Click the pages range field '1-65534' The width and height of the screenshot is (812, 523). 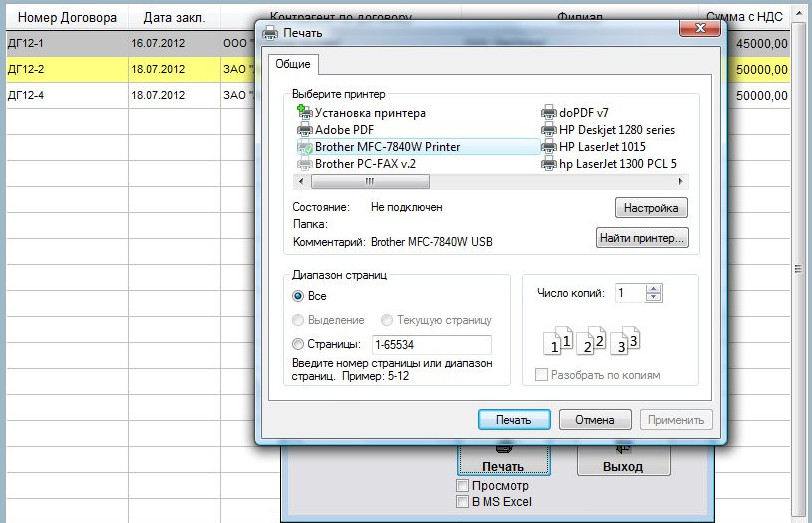click(431, 344)
